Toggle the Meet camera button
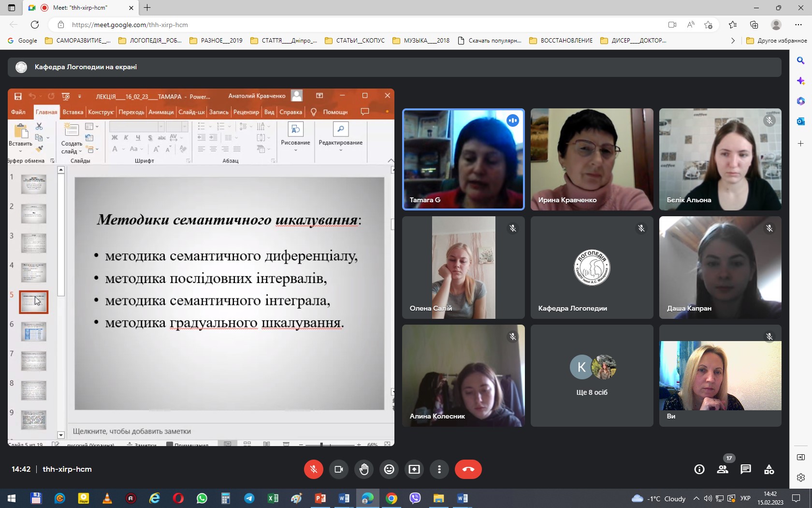The width and height of the screenshot is (812, 508). click(339, 469)
